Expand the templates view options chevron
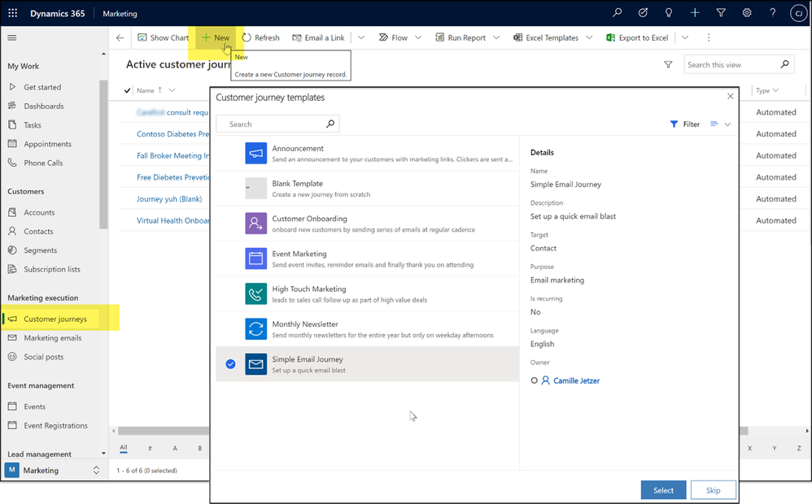The image size is (812, 504). 727,124
